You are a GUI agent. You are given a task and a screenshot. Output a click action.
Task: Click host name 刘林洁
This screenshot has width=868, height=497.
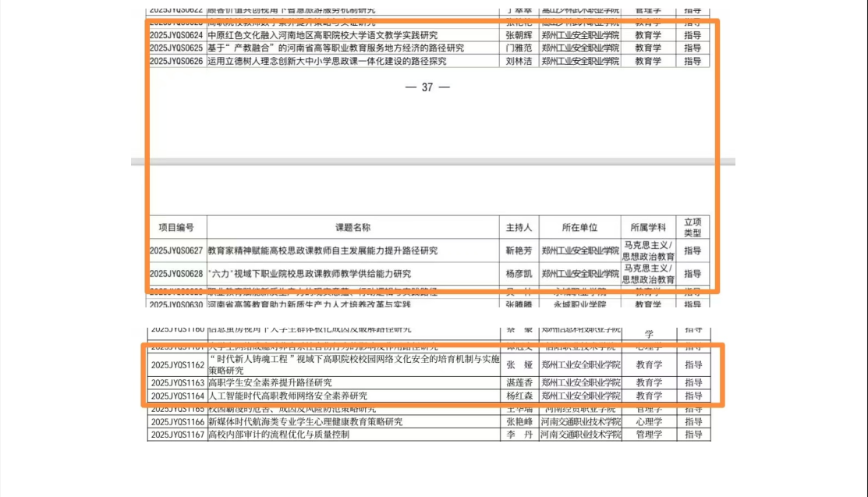click(x=519, y=61)
